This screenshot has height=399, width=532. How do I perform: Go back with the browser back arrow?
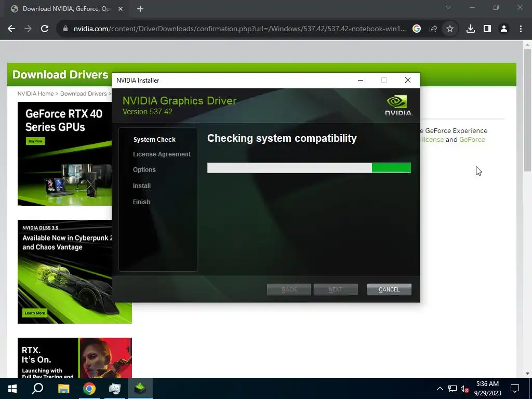point(11,29)
